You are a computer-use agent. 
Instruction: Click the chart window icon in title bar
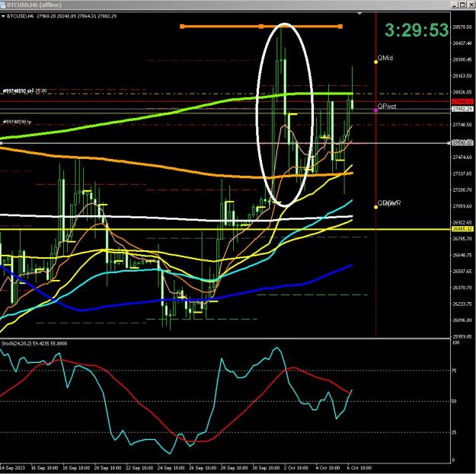point(2,5)
